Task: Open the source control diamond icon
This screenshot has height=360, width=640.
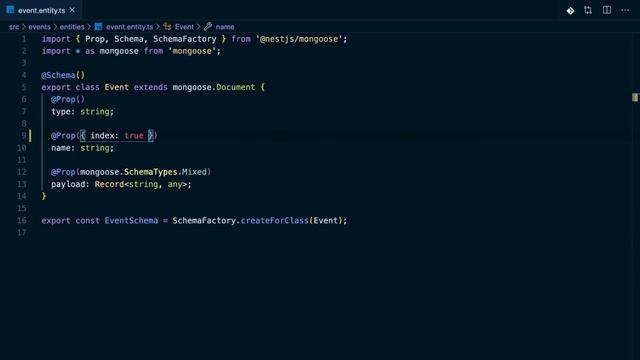Action: [570, 11]
